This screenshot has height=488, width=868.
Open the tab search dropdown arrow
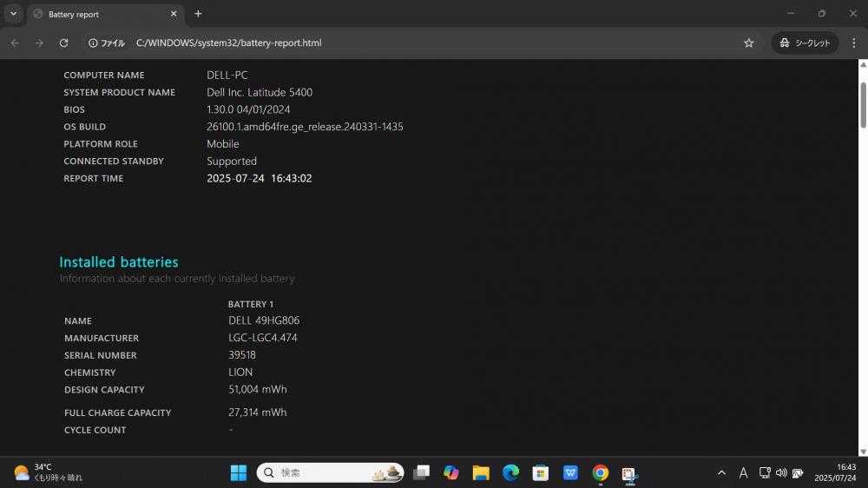pyautogui.click(x=13, y=14)
